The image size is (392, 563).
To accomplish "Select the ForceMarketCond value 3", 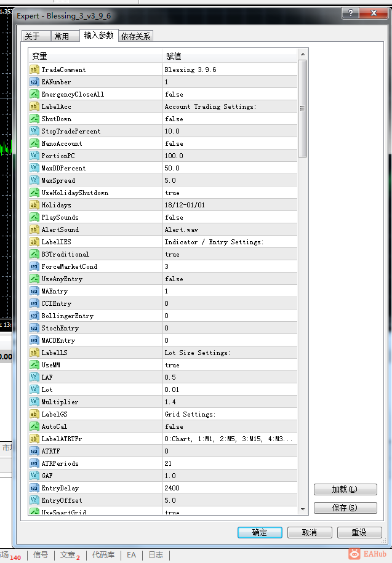I will coord(166,266).
